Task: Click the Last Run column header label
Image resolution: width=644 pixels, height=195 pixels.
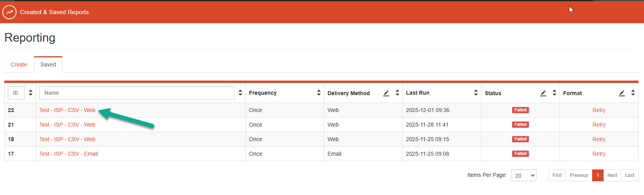Action: (x=418, y=93)
